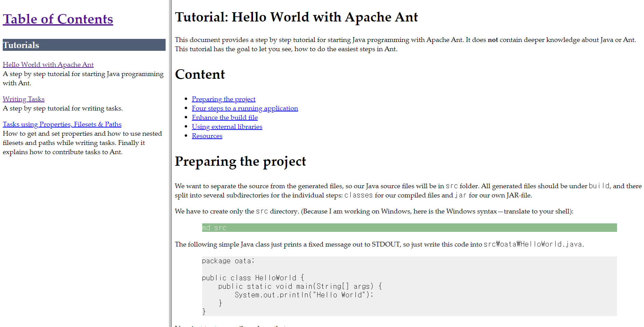The width and height of the screenshot is (644, 327).
Task: Open the Table of Contents link
Action: 58,19
